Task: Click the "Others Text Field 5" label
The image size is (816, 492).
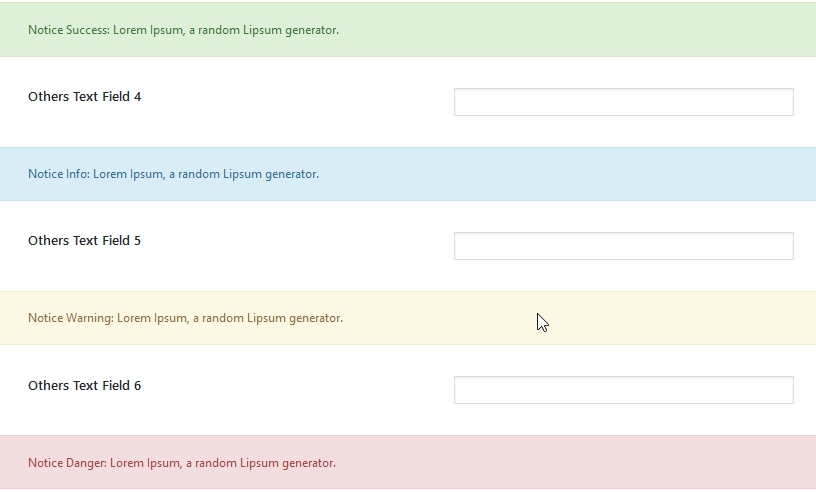Action: click(x=85, y=241)
